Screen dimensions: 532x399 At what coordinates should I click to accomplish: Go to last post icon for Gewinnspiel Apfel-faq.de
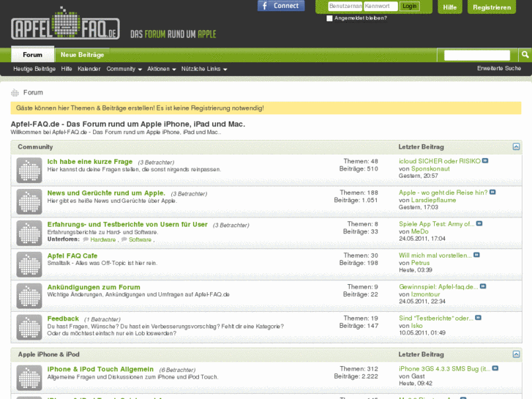[483, 286]
